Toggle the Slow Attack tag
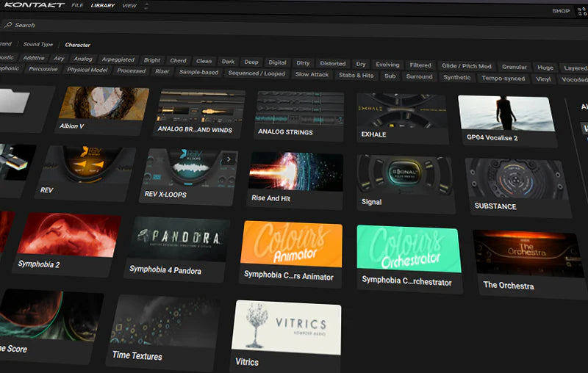Screen dimensions: 588x373 (312, 74)
